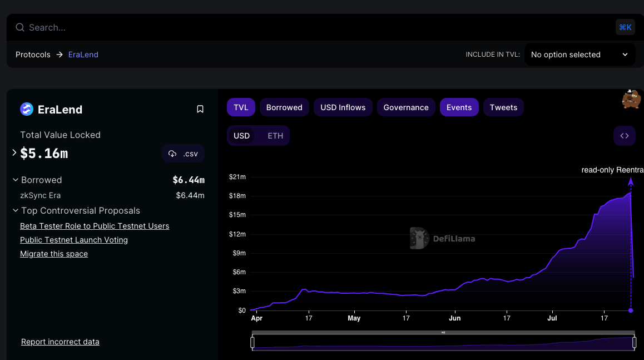The image size is (644, 360).
Task: Click the ⌘K shortcut badge
Action: pyautogui.click(x=625, y=27)
